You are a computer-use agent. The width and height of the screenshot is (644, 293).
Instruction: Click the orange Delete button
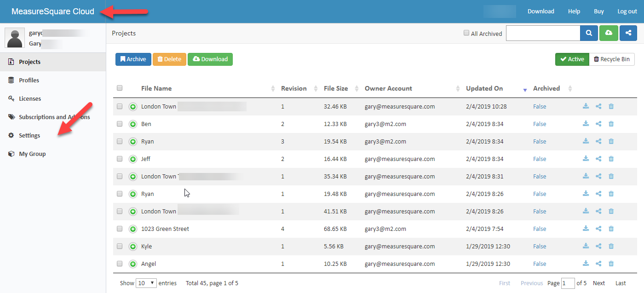pos(169,59)
